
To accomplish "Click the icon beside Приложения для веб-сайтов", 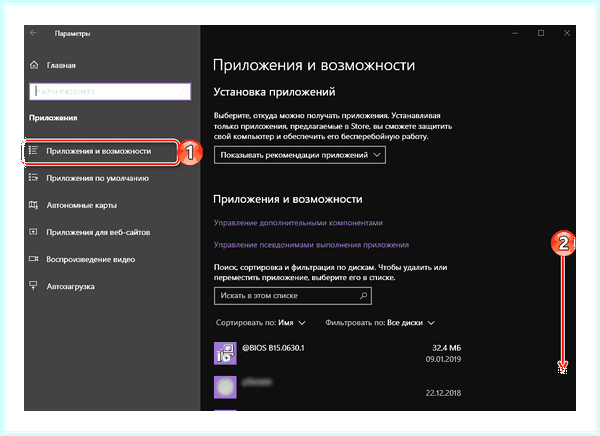I will click(34, 232).
